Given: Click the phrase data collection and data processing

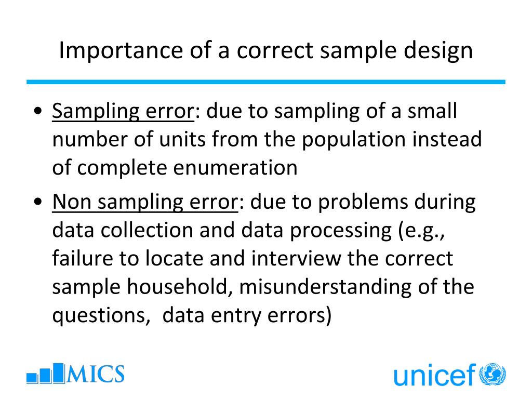Looking at the screenshot, I should point(222,231).
